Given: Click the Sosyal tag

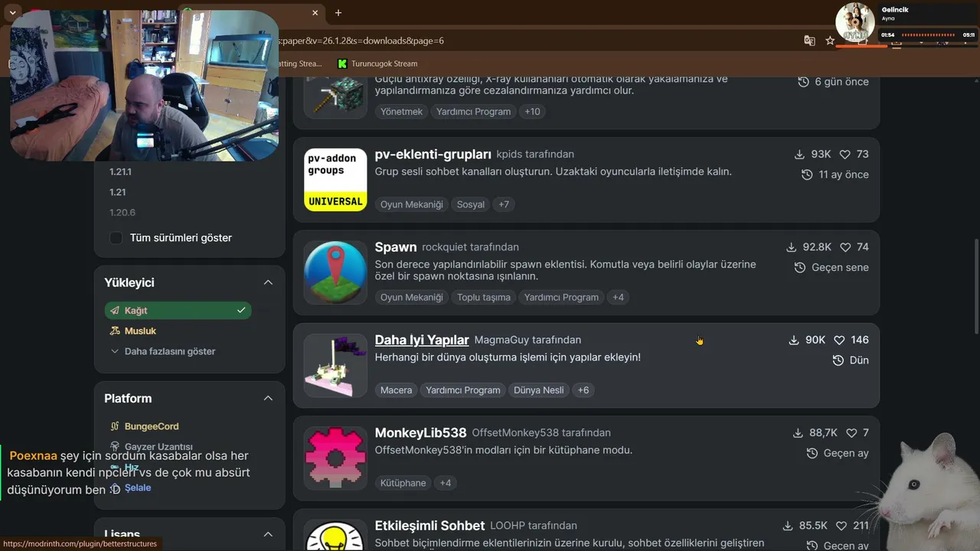Looking at the screenshot, I should point(471,204).
